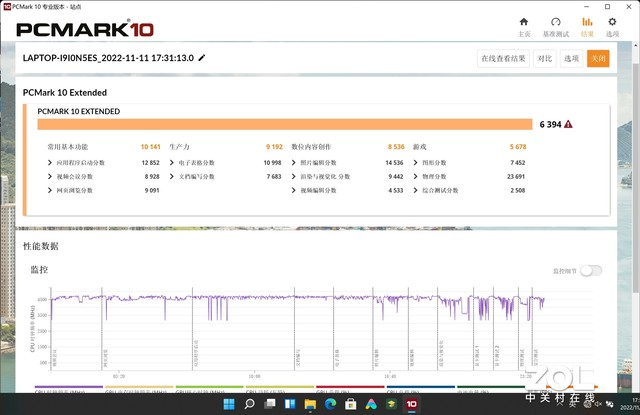Open Task View from taskbar
640x415 pixels.
pos(270,404)
